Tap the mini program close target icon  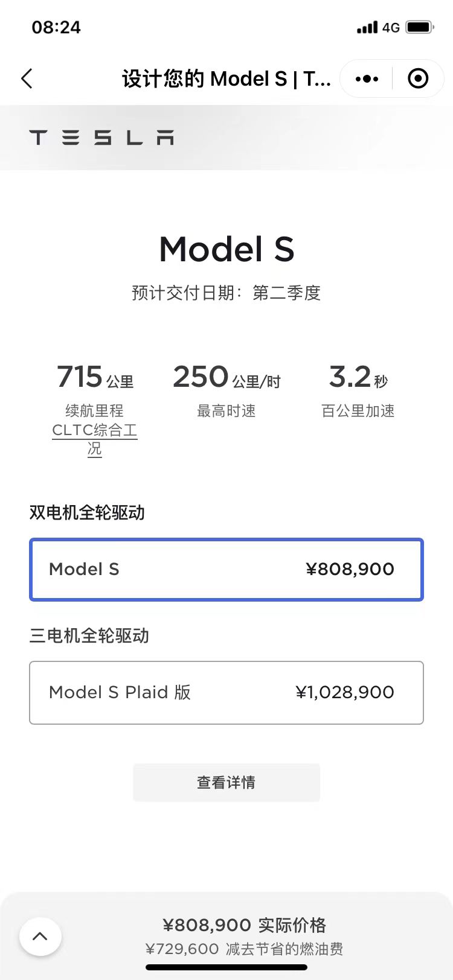[x=418, y=79]
